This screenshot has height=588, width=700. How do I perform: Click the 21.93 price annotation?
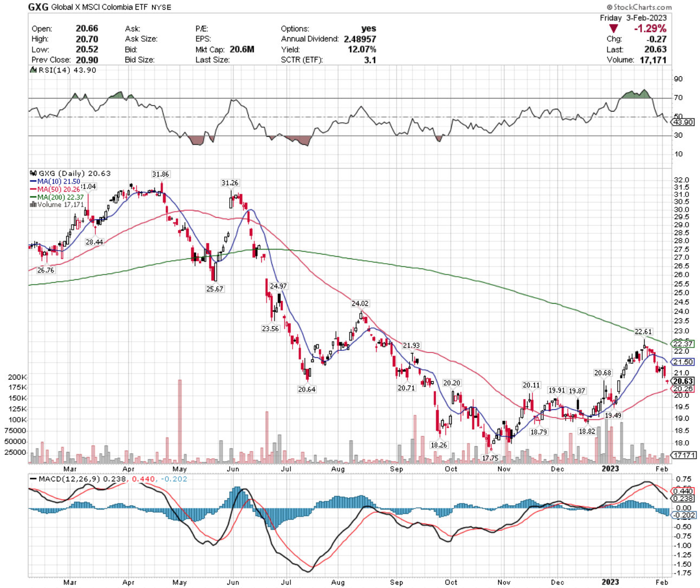(x=411, y=345)
